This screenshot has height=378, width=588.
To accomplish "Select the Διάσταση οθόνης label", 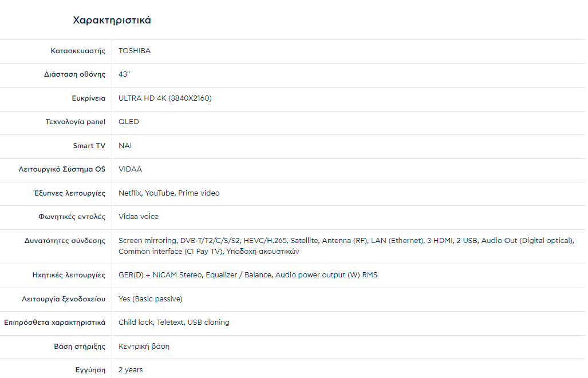I will [x=74, y=74].
